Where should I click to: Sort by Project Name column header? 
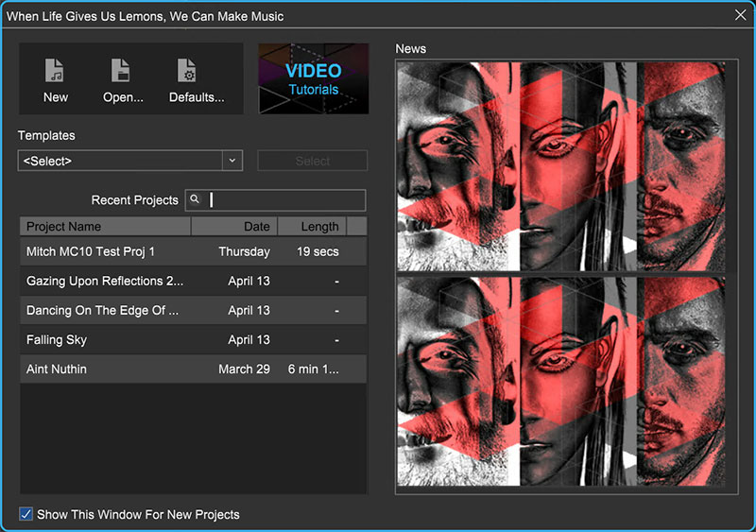click(104, 227)
